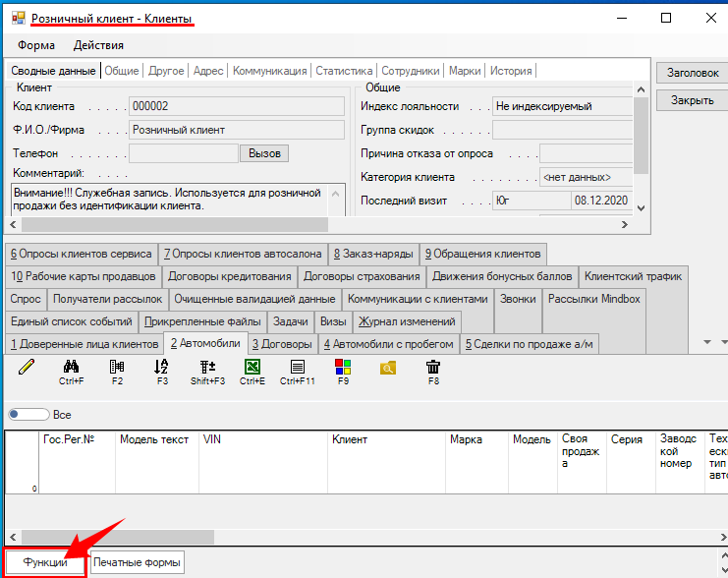This screenshot has width=728, height=578.
Task: Sort records with the A-Z F3 icon
Action: 162,367
